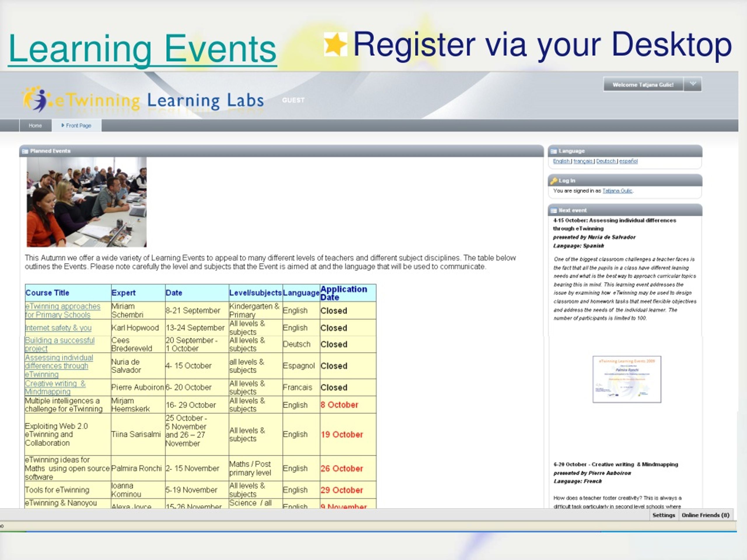Open Creative writing & Mindmapping course
Viewport: 747px width, 560px height.
[55, 388]
